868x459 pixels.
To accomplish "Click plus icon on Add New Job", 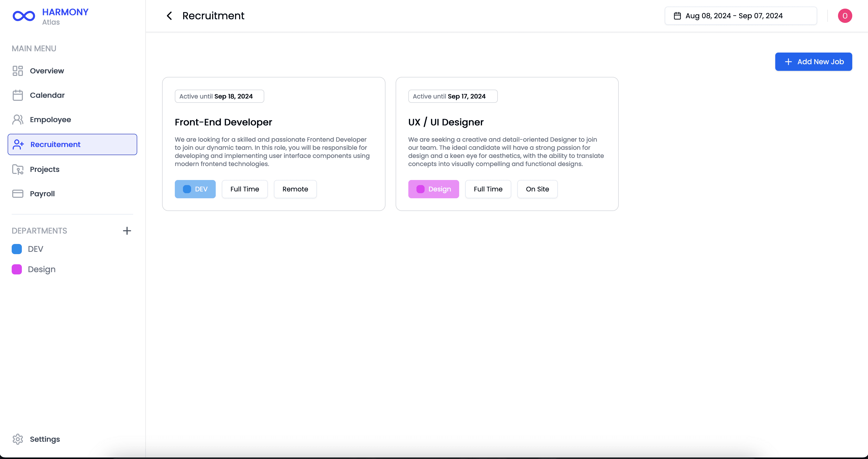I will [x=788, y=62].
